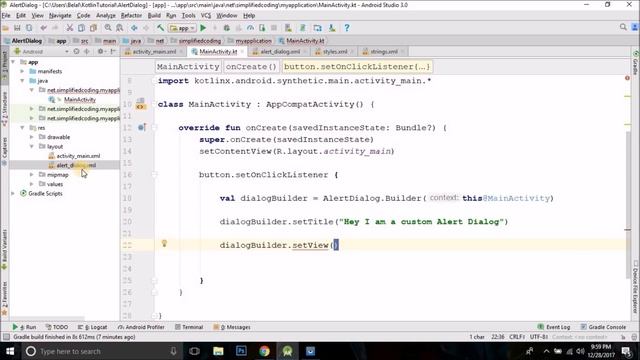Open the Event Log
Screen dimensions: 640x360
(554, 327)
